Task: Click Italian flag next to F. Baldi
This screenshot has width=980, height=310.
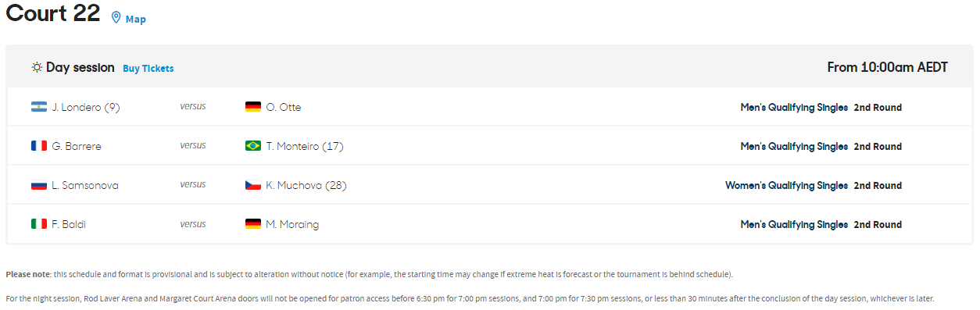Action: click(39, 224)
